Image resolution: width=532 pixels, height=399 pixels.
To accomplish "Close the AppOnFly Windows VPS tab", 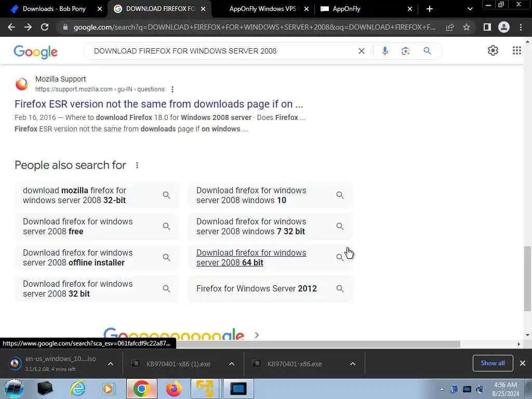I will click(307, 9).
